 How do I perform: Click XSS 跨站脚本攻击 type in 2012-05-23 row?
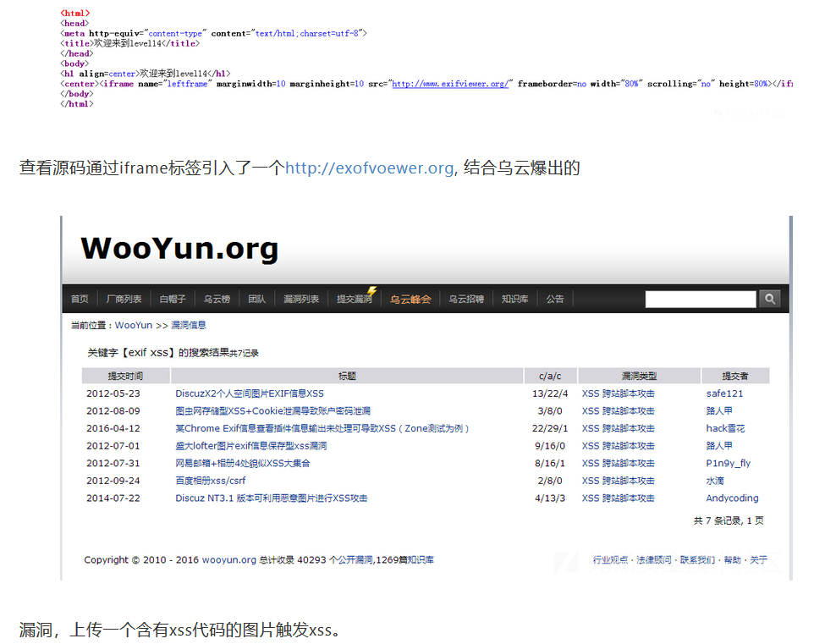click(x=619, y=394)
